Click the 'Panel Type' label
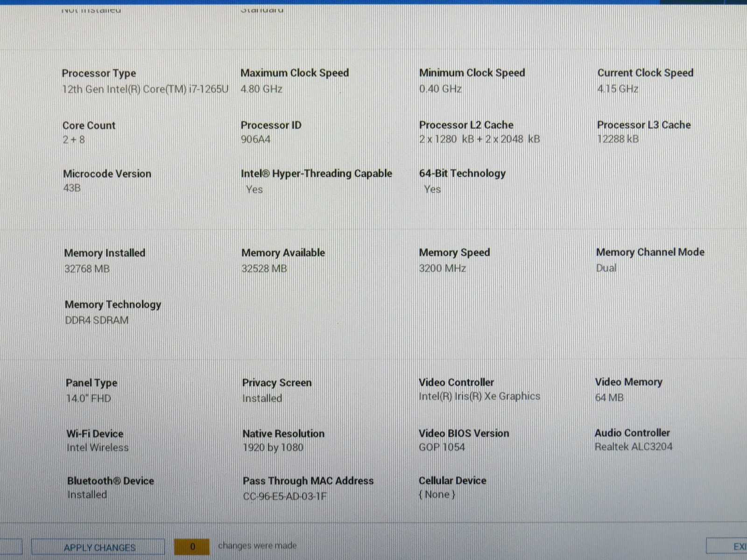 (92, 383)
